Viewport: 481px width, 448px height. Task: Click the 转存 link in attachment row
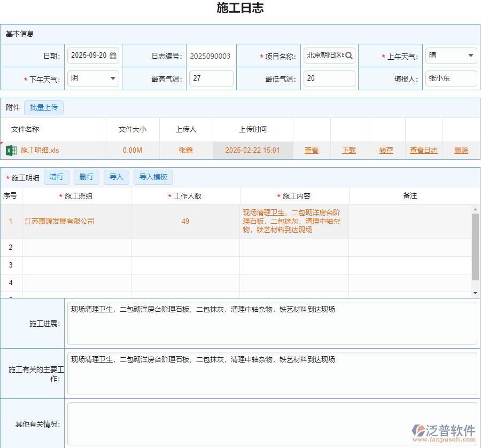(386, 150)
